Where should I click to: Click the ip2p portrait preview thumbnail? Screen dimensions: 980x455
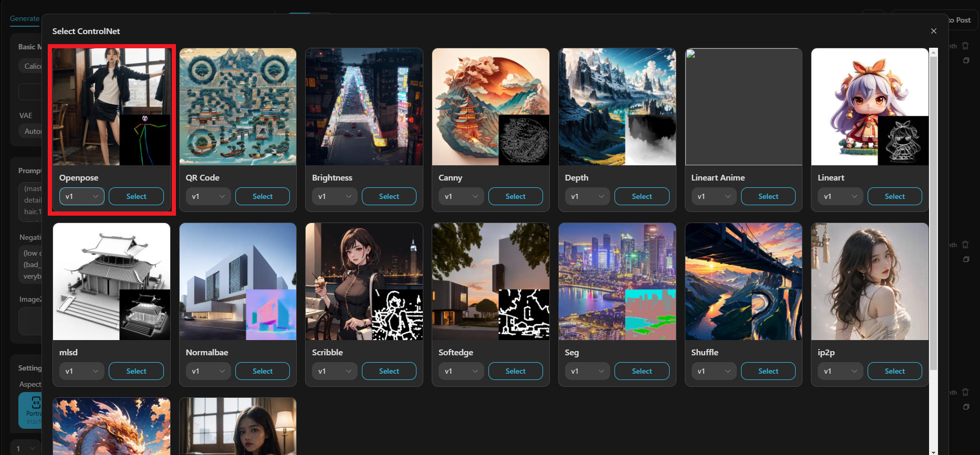pos(869,281)
